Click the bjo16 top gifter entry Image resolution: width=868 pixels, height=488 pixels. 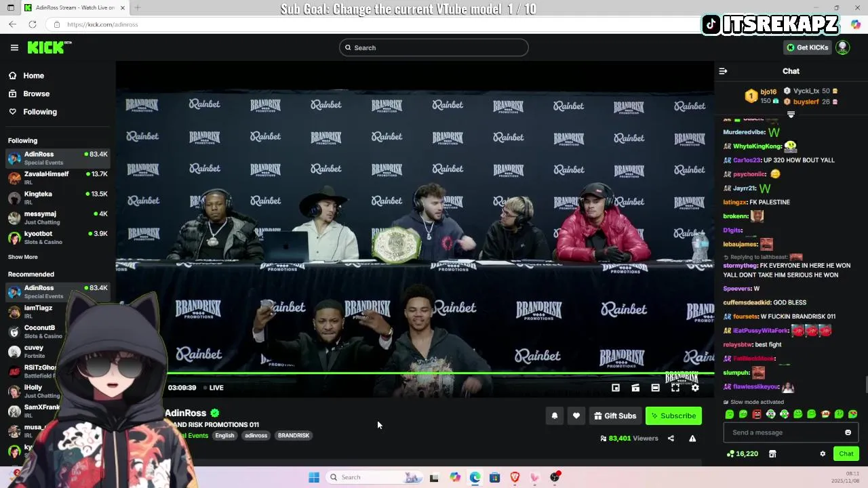(761, 96)
